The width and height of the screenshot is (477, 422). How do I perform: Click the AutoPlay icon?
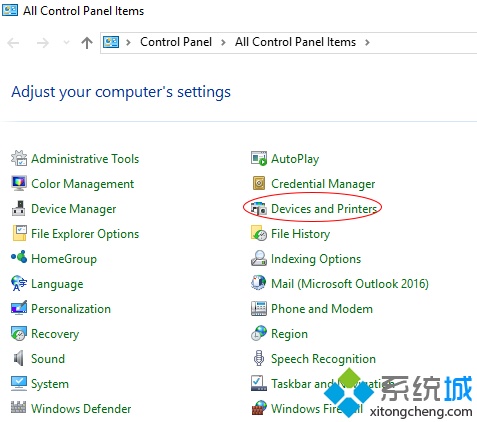pos(259,158)
